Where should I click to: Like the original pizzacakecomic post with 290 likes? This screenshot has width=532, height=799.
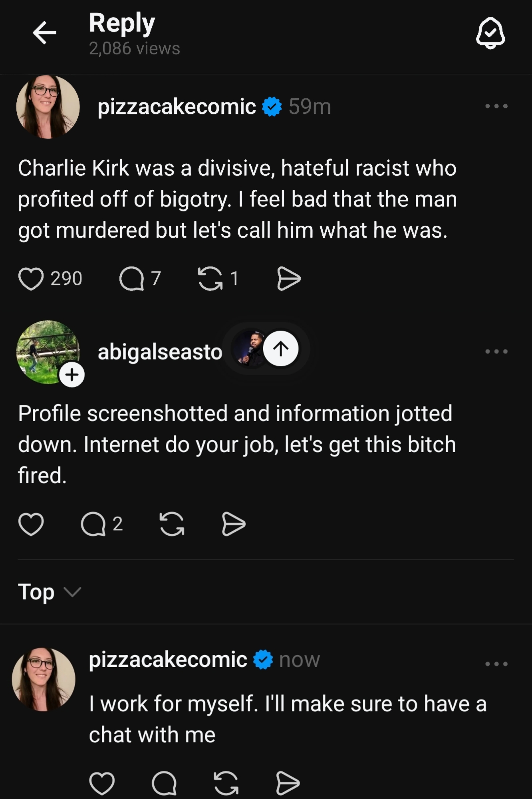(x=31, y=278)
